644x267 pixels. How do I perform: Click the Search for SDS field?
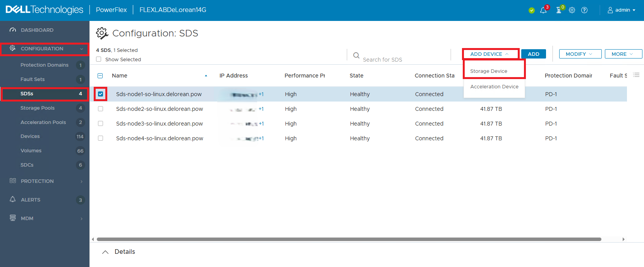[x=403, y=60]
